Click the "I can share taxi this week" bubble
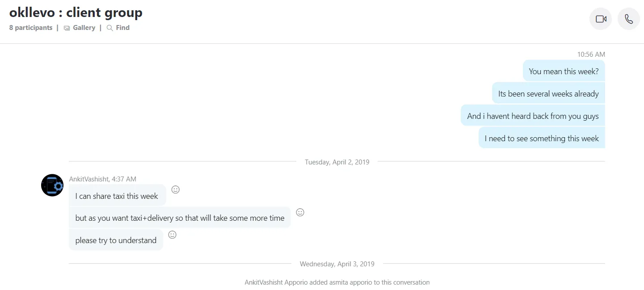 tap(117, 196)
